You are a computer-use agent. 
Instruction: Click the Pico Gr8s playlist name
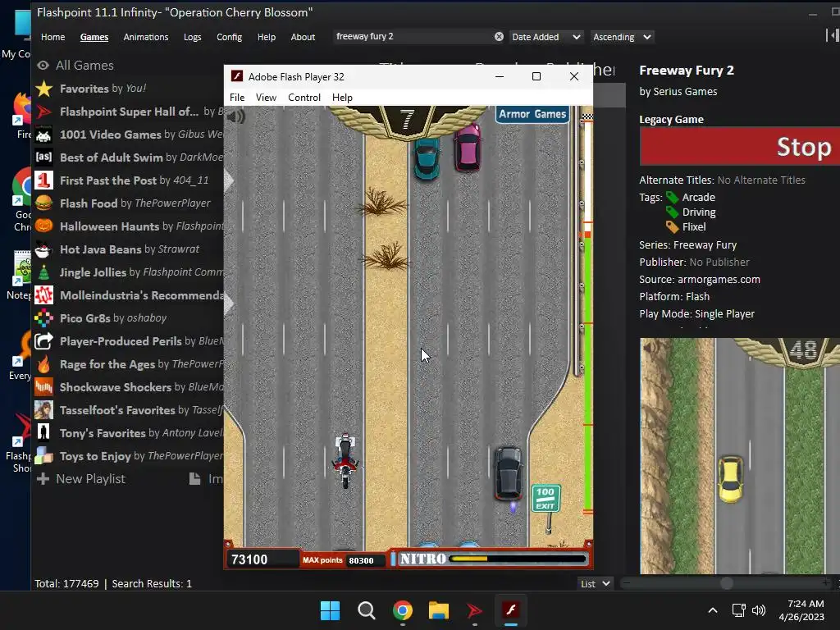pyautogui.click(x=84, y=318)
